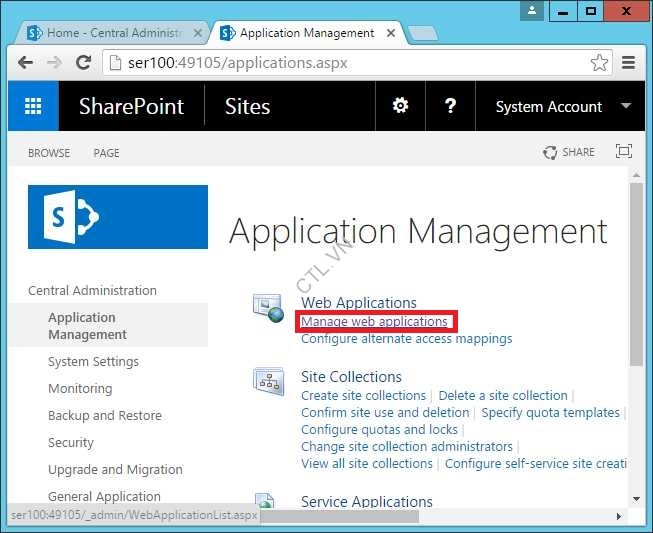The image size is (653, 533).
Task: Close the Home - Central Administration tab
Action: (x=198, y=33)
